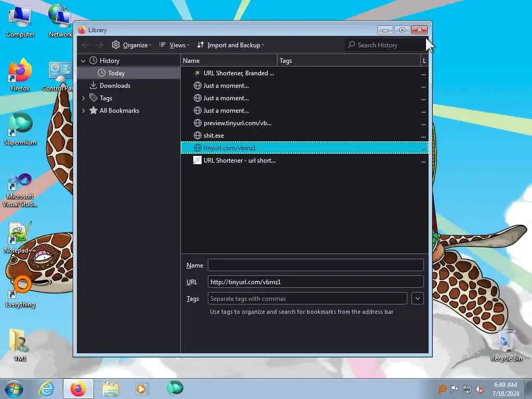The width and height of the screenshot is (532, 399).
Task: Click the Views list icon
Action: [163, 45]
